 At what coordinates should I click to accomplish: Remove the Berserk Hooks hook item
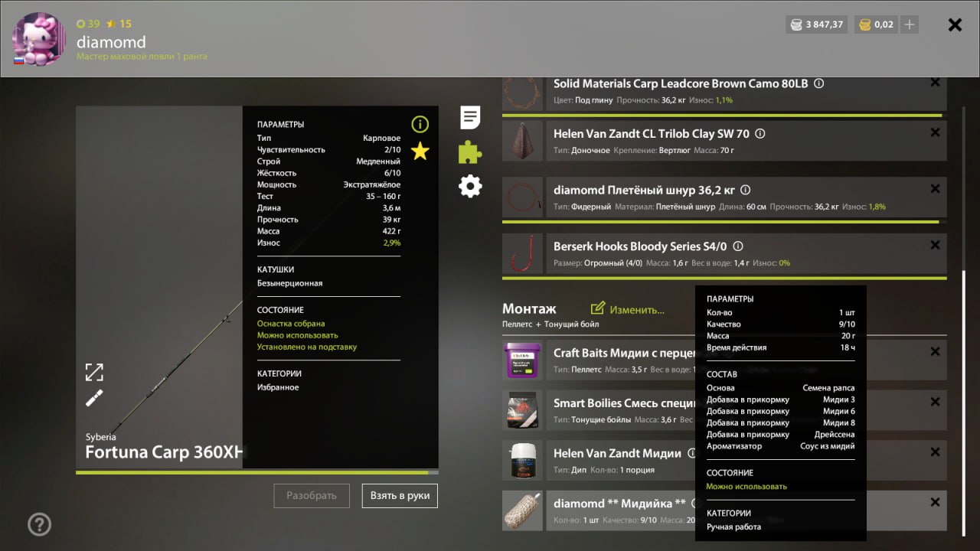pos(935,246)
